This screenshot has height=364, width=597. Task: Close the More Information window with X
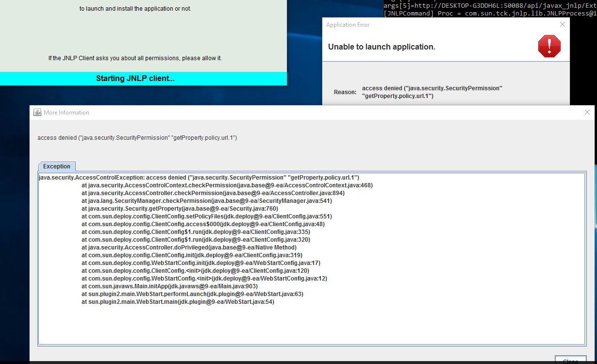[587, 112]
